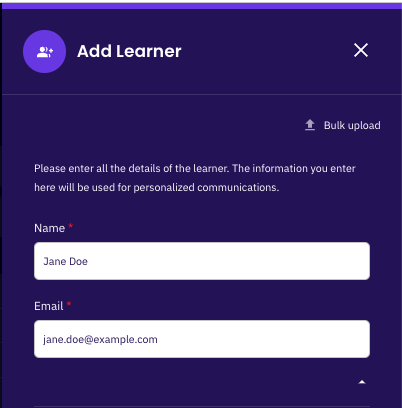Select the jane.doe@example.com placeholder text
This screenshot has height=408, width=402.
pos(100,340)
